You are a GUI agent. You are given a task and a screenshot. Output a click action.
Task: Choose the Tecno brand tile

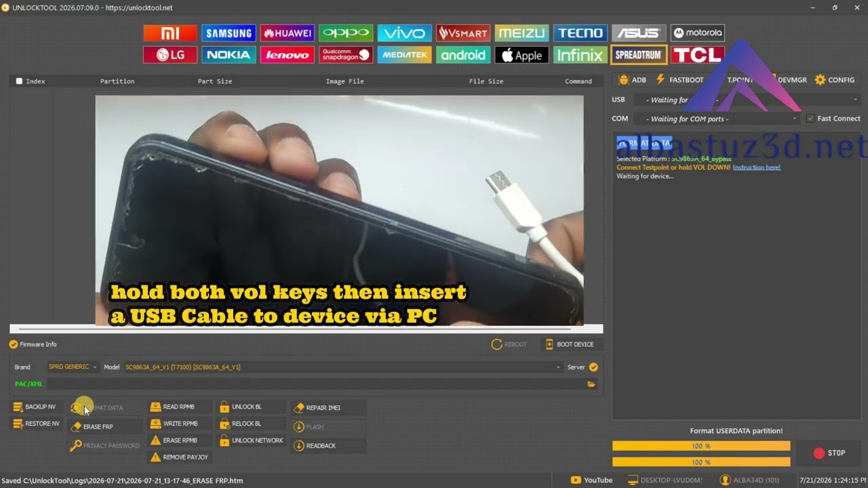point(580,33)
